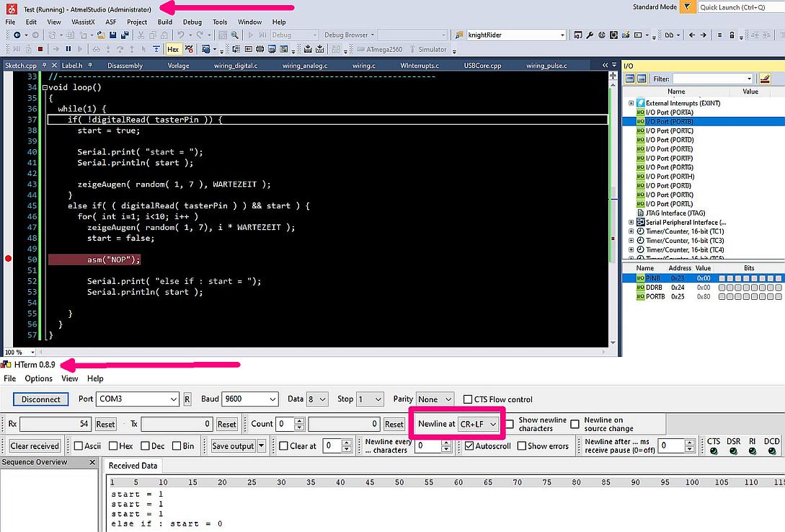Click the Break All pause icon
Screen dimensions: 785x532
[x=68, y=49]
